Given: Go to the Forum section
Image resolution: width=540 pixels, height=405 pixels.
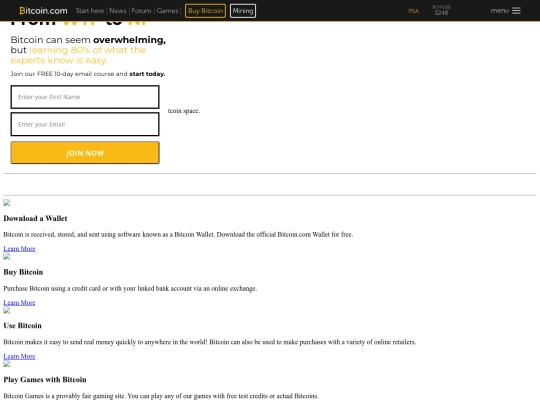Looking at the screenshot, I should (141, 11).
